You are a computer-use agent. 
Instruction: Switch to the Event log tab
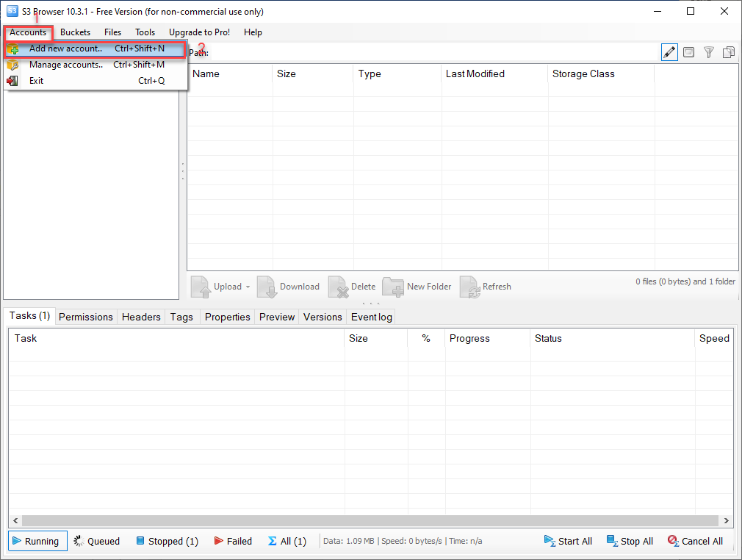click(371, 317)
